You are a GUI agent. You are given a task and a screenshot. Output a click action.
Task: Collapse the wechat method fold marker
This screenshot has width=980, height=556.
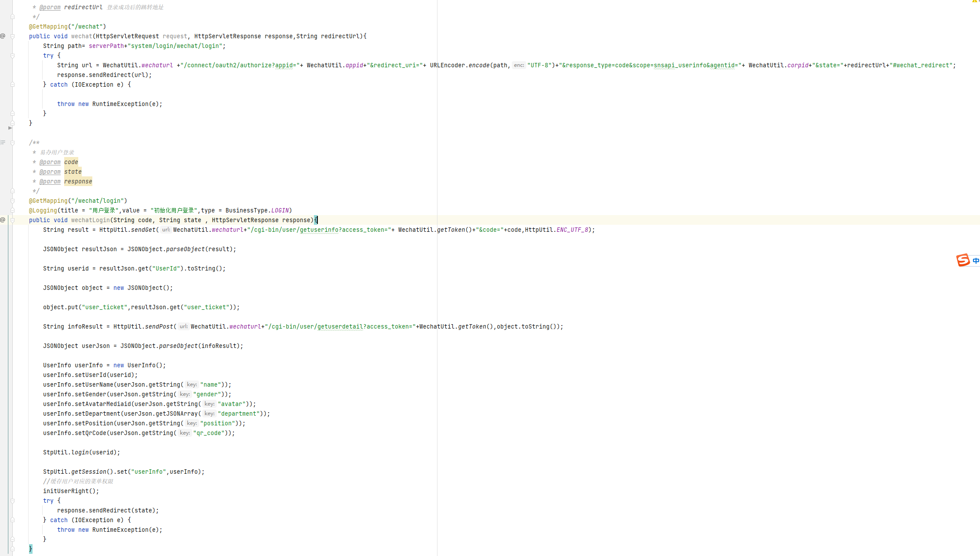[12, 36]
